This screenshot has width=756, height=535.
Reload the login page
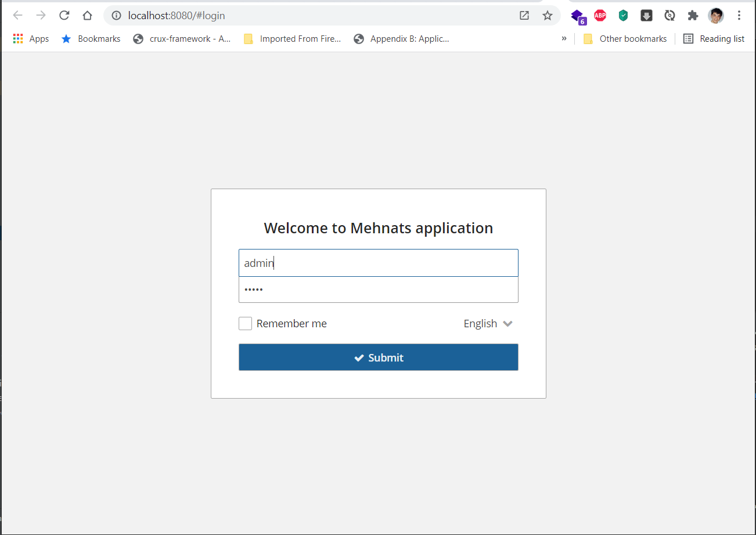pyautogui.click(x=64, y=16)
